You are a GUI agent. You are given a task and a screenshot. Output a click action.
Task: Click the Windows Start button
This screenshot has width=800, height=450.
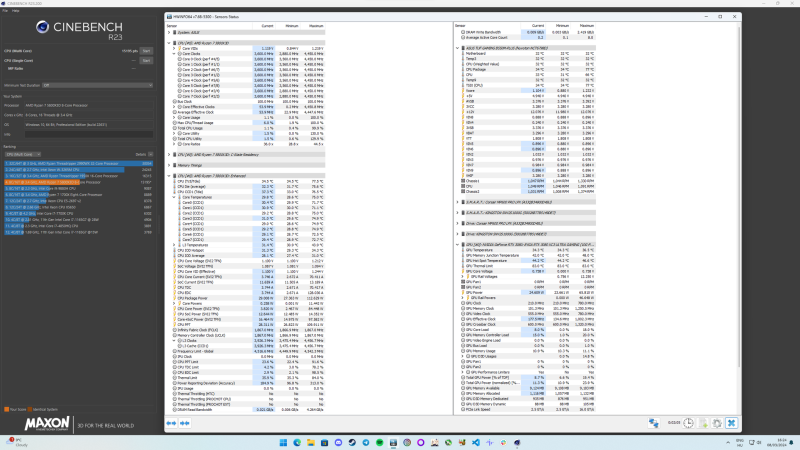click(x=283, y=442)
